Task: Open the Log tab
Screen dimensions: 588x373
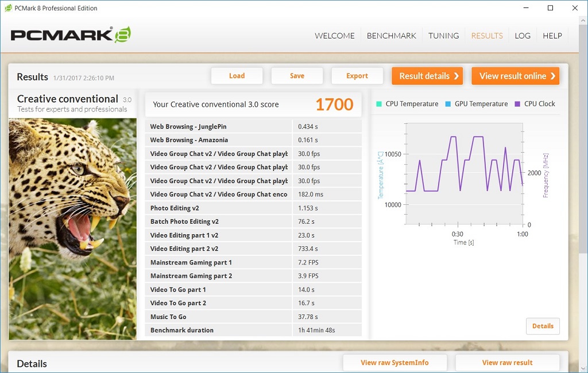Action: point(523,36)
